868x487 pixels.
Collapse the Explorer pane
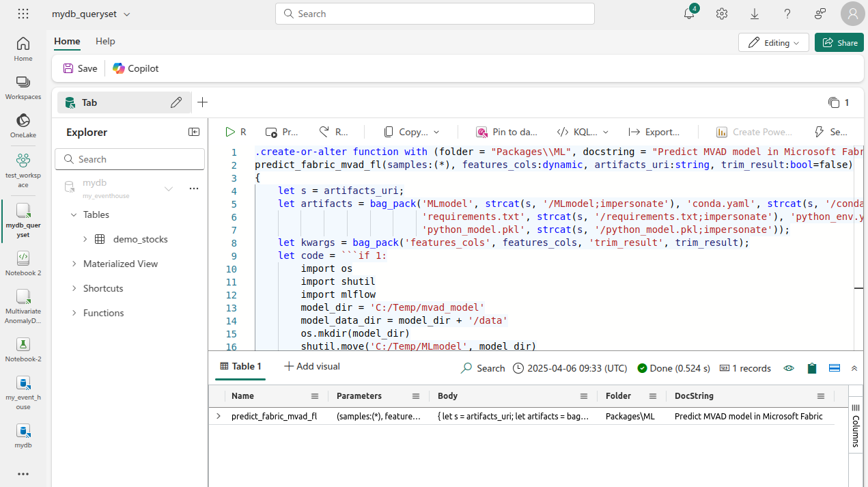pos(194,132)
